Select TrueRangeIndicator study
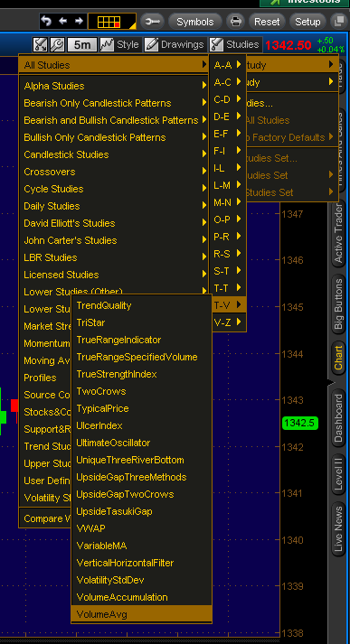The width and height of the screenshot is (350, 644). pyautogui.click(x=141, y=341)
